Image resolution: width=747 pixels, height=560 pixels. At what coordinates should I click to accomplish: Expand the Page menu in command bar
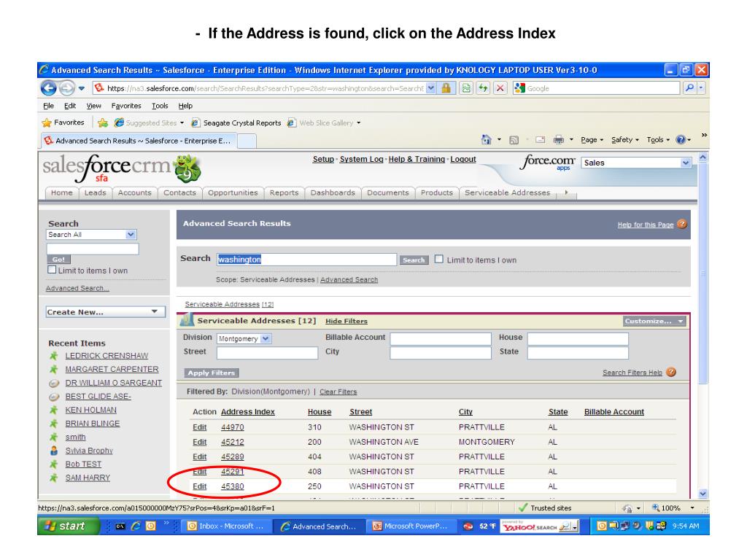(x=592, y=139)
